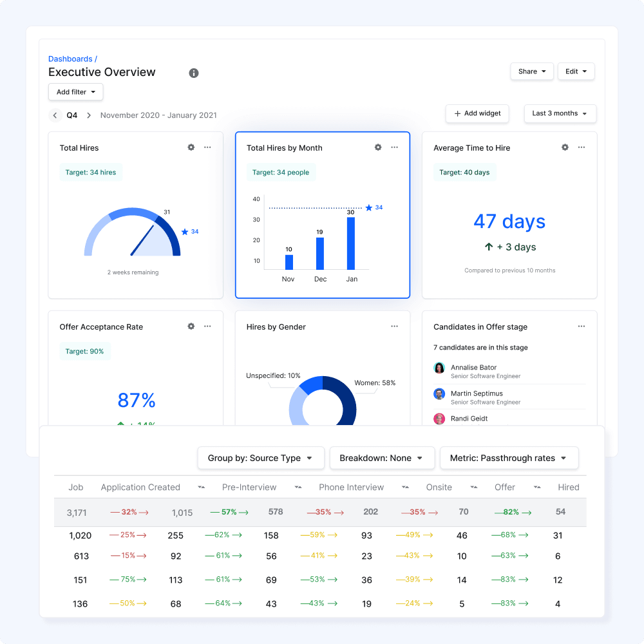Open settings gear on Offer Acceptance Rate
644x644 pixels.
point(191,327)
